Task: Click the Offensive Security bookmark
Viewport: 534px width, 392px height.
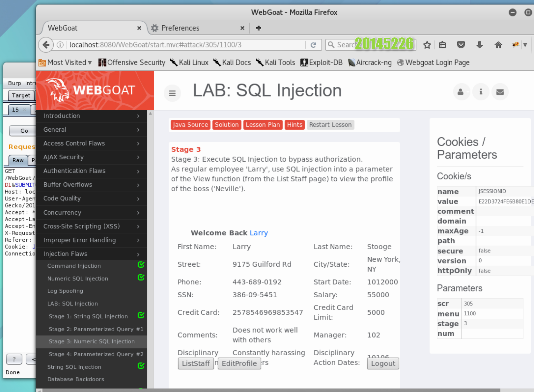Action: 132,63
